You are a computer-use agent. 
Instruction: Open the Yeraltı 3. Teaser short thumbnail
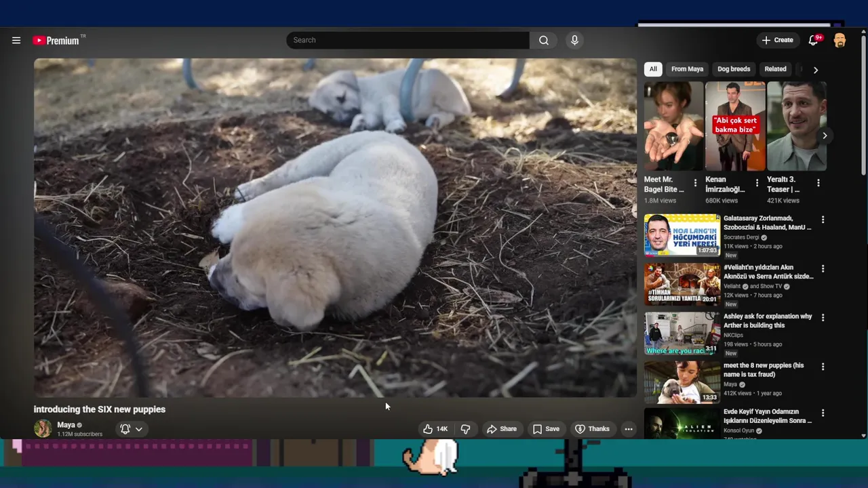coord(797,126)
